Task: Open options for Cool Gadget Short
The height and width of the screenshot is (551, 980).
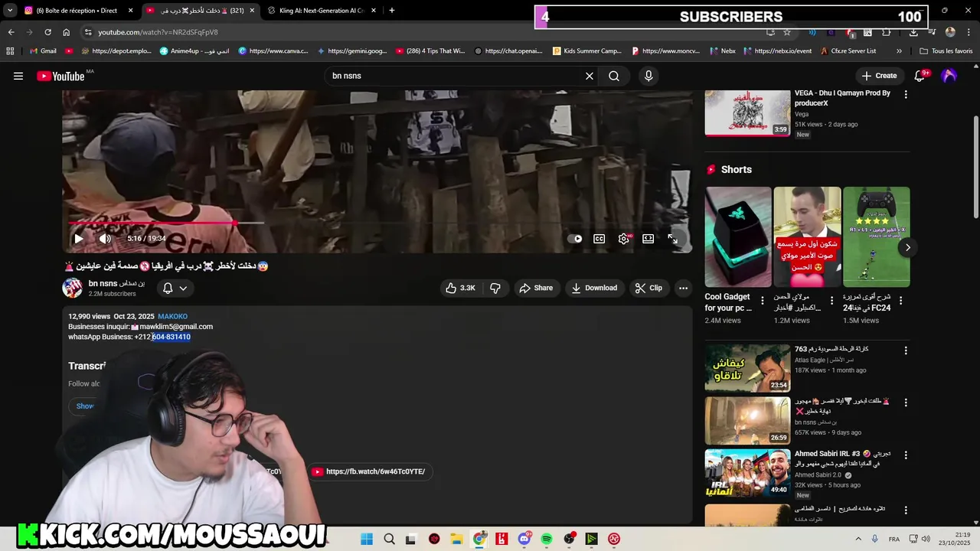Action: point(763,301)
